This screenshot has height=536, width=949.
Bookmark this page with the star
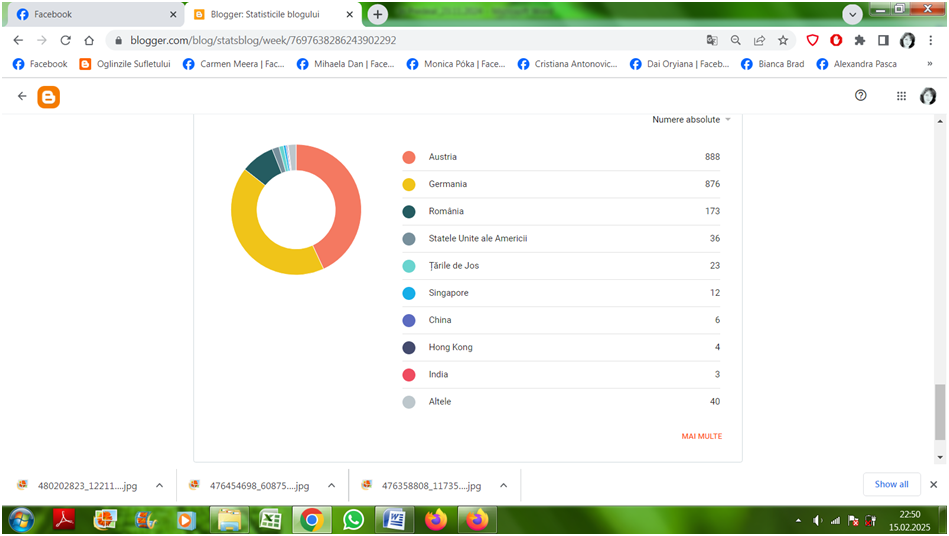coord(783,40)
